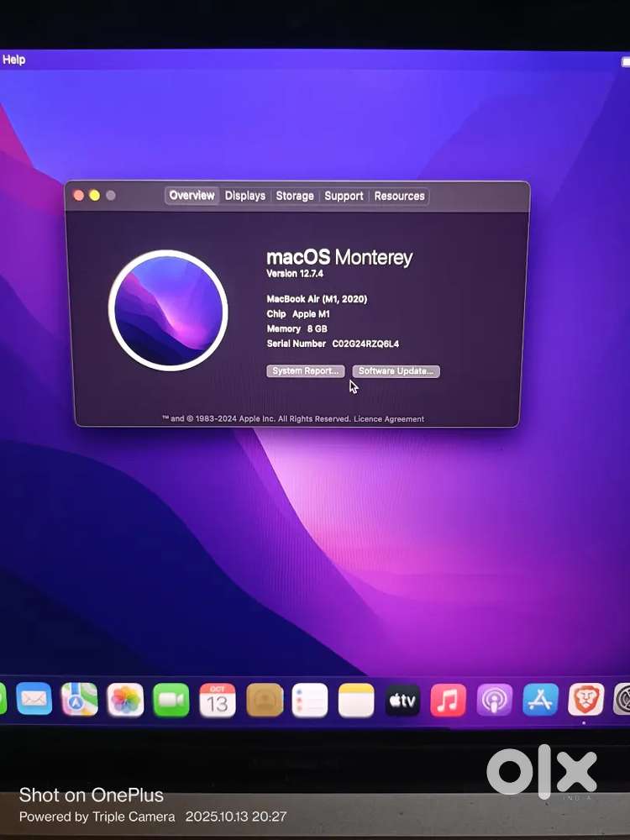630x840 pixels.
Task: Open Podcasts from the dock
Action: 495,700
